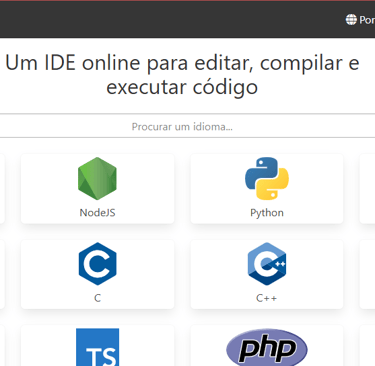Pick the C++ hexagon logo
This screenshot has height=366, width=375.
click(x=267, y=264)
